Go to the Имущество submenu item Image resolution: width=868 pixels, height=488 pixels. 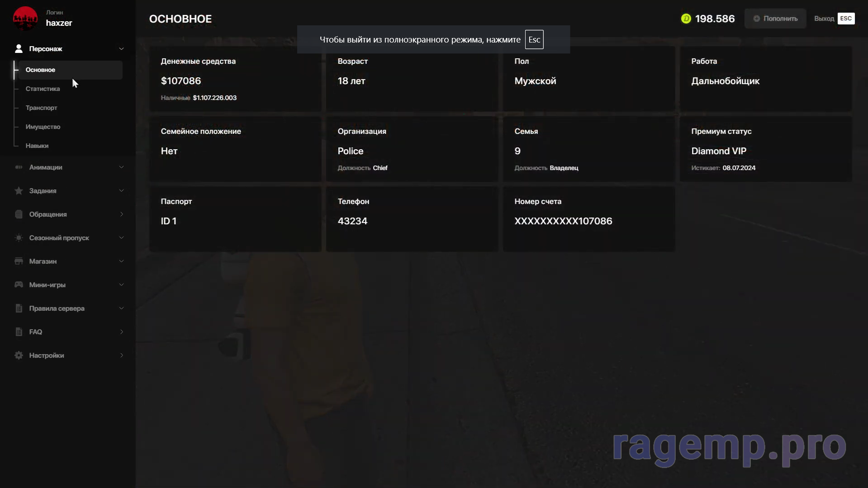tap(43, 127)
